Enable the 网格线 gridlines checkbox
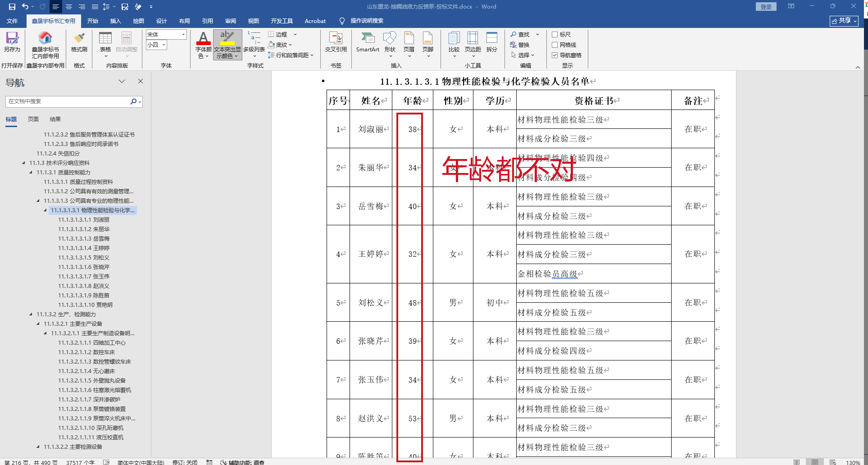The image size is (868, 465). click(x=555, y=45)
